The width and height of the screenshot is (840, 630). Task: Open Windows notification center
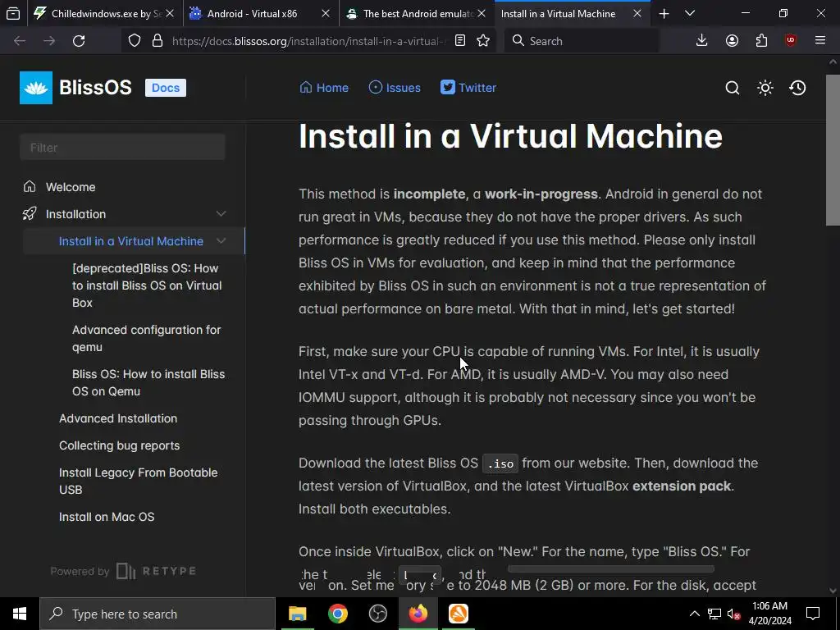[813, 614]
